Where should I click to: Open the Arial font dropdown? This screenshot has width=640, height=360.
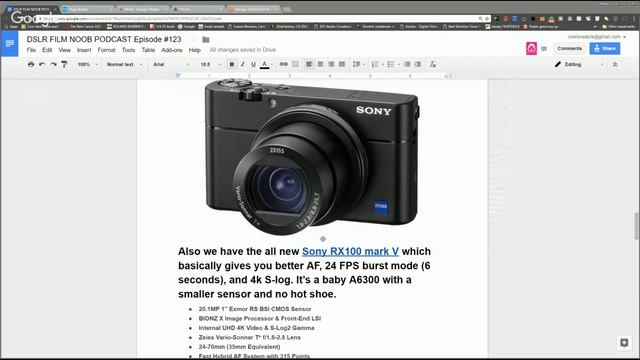(171, 64)
